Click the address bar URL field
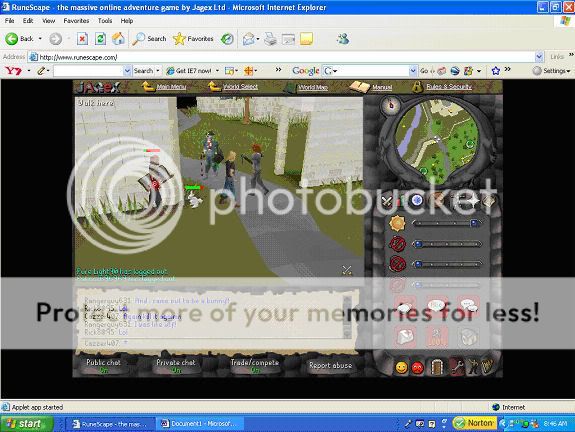575x432 pixels. tap(282, 57)
